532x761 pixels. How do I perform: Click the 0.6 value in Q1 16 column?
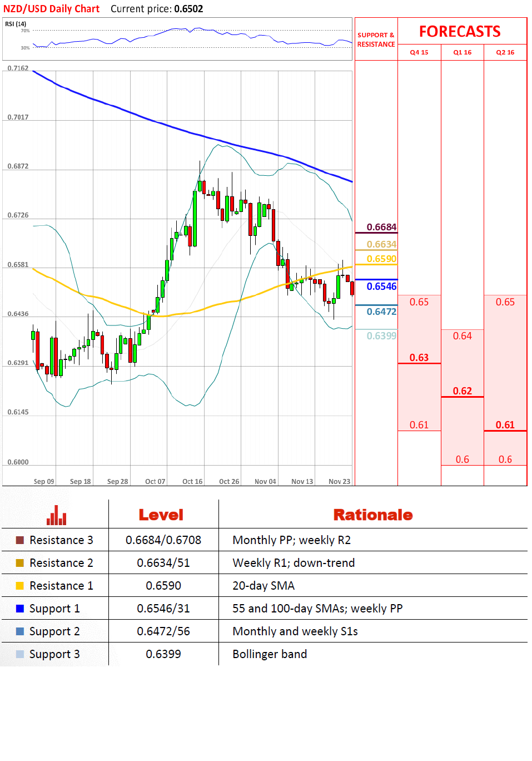click(462, 459)
